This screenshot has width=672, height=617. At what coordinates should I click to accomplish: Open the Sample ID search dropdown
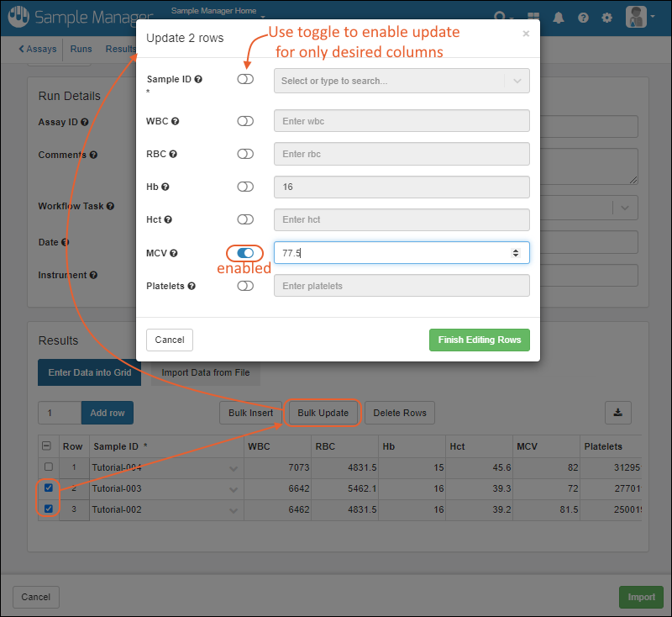tap(517, 81)
